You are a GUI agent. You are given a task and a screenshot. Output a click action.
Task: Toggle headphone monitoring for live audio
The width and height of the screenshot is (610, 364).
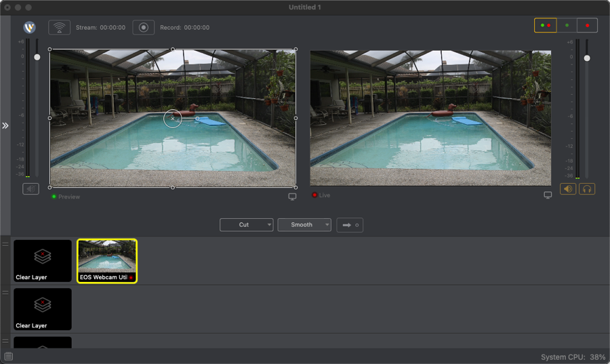tap(587, 189)
